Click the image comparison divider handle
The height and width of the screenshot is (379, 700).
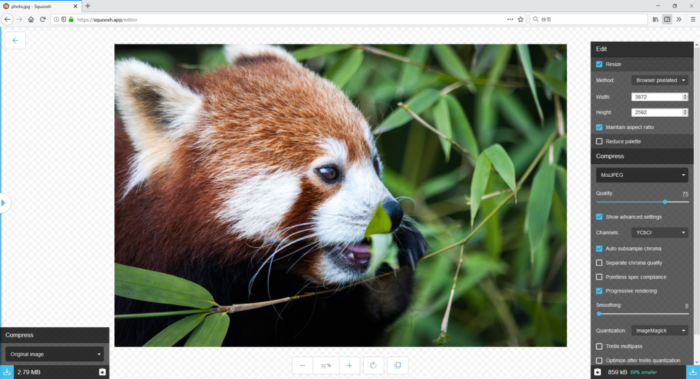4,203
